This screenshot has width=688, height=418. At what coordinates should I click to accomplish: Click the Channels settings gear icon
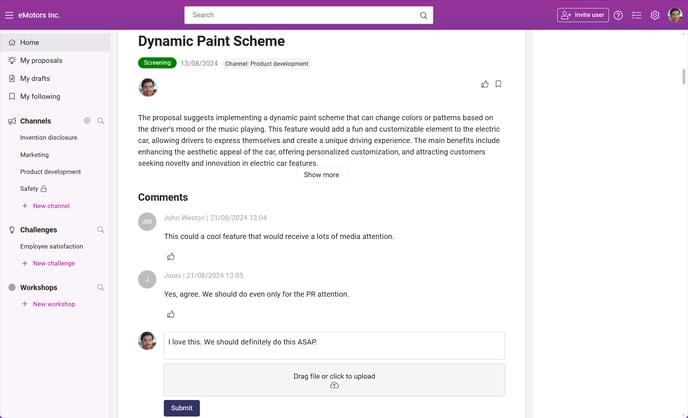[87, 121]
